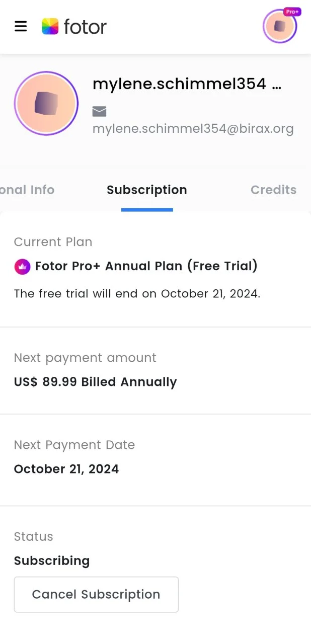Switch to the Personal Info tab
The height and width of the screenshot is (644, 311).
point(27,190)
